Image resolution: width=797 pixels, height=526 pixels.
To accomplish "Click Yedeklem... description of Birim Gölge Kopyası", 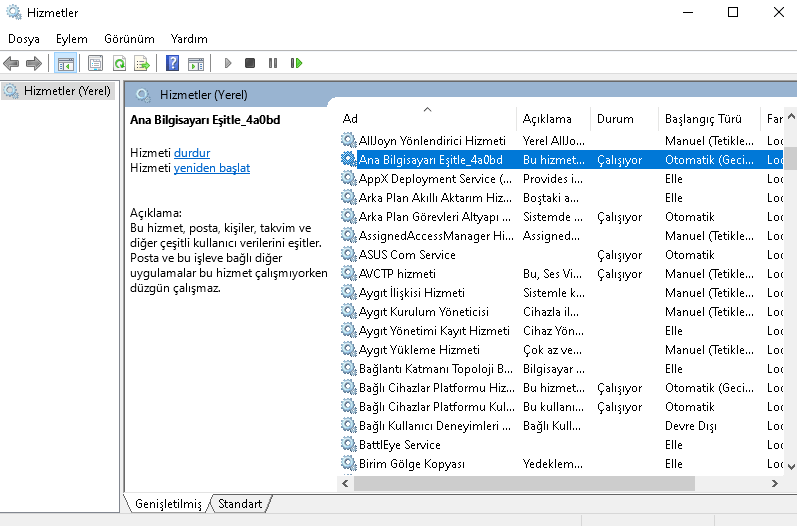I will (x=552, y=464).
